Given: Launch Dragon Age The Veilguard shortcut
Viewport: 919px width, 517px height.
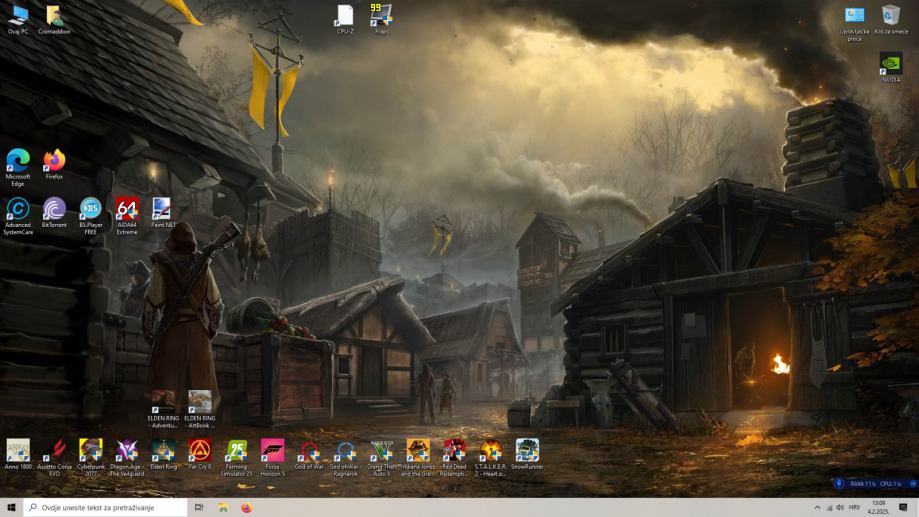Looking at the screenshot, I should (127, 458).
